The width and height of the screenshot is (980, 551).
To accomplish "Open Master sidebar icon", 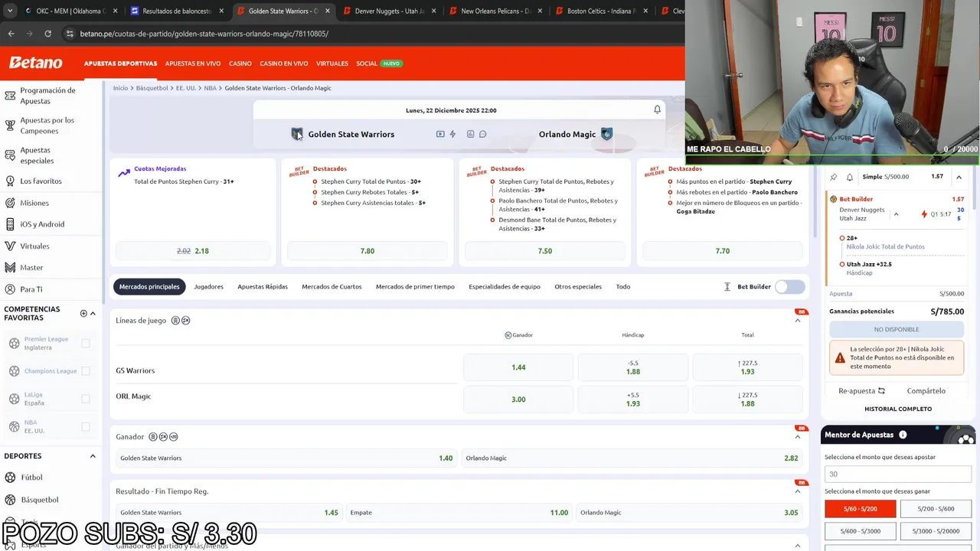I will point(10,268).
